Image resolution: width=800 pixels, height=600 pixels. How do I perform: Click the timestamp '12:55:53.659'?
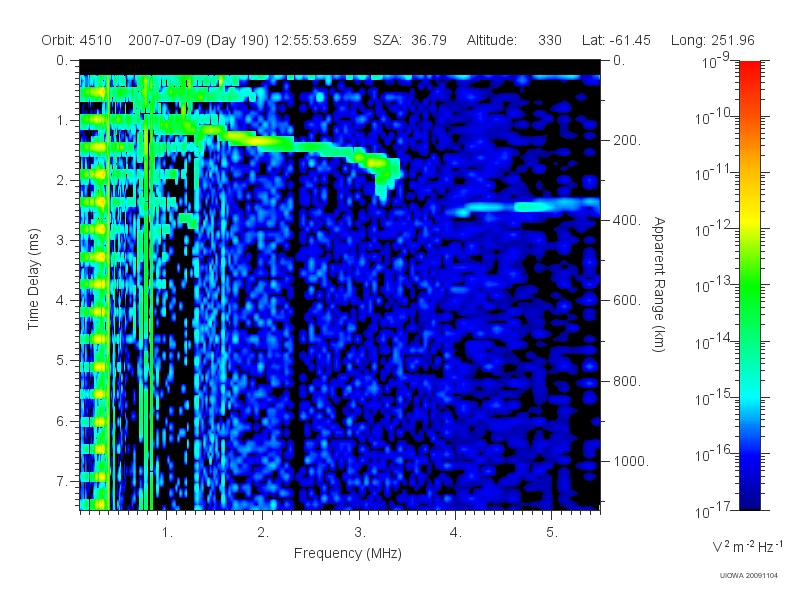(315, 40)
